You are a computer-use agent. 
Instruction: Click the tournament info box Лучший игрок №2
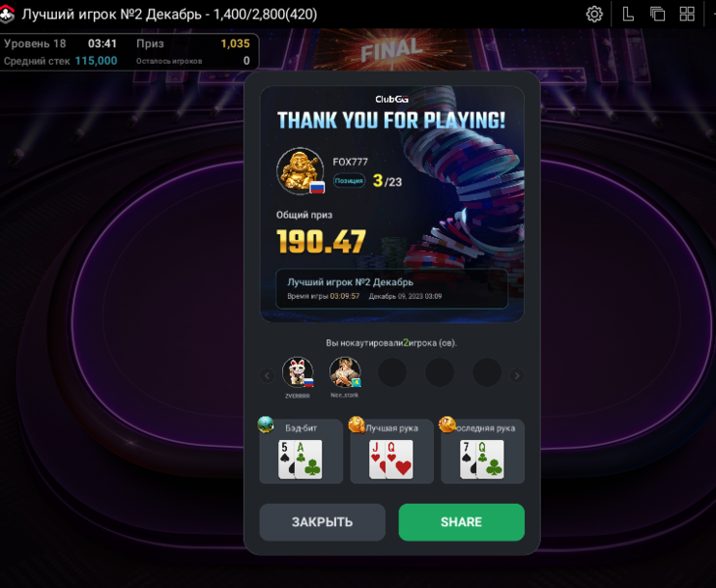click(x=392, y=289)
